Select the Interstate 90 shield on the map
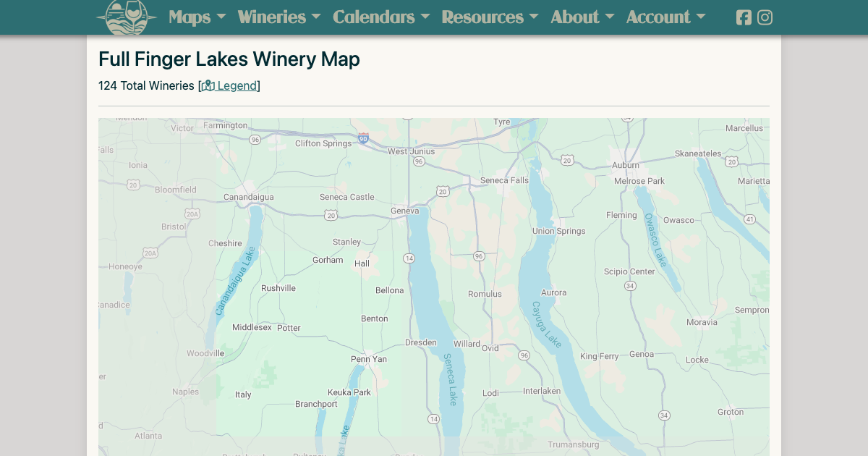 (x=362, y=136)
